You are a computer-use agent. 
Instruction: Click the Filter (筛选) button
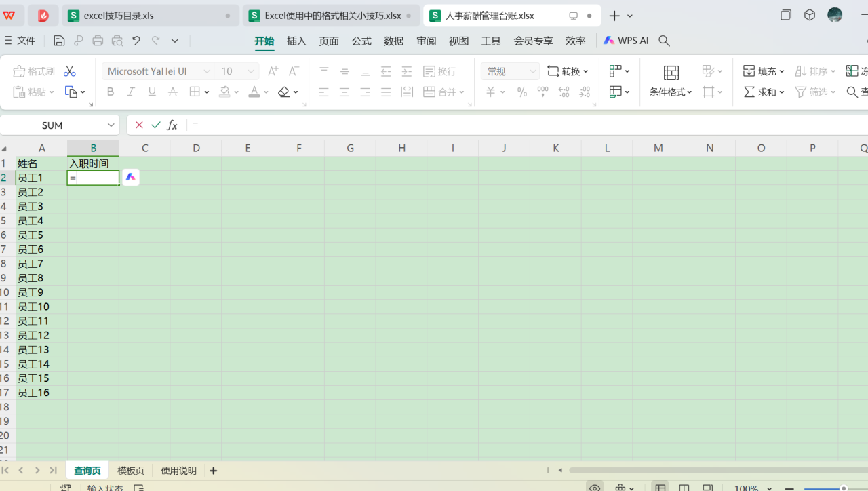[x=816, y=92]
